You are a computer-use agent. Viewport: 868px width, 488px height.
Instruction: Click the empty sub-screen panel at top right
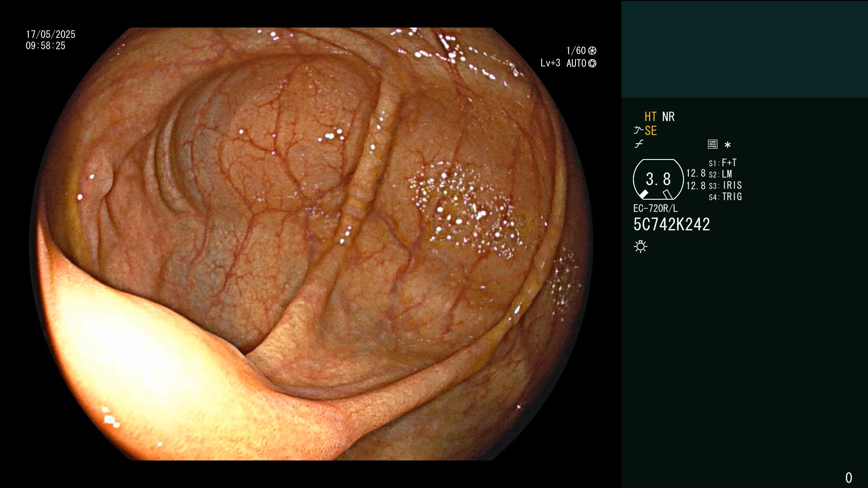point(745,49)
